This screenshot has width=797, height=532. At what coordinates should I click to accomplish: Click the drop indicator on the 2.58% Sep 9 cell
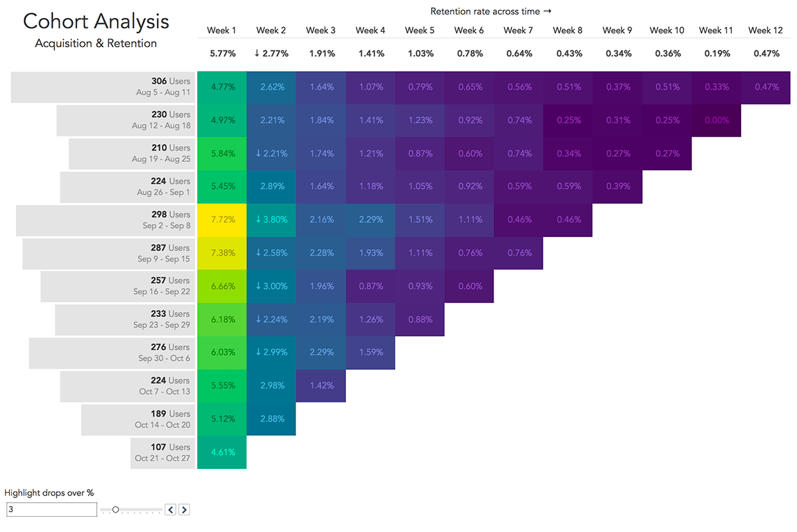[258, 252]
